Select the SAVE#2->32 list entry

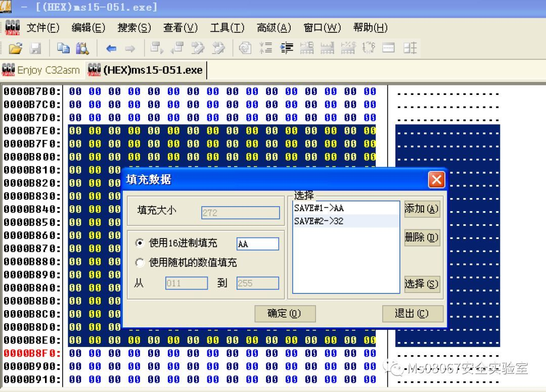[x=346, y=221]
